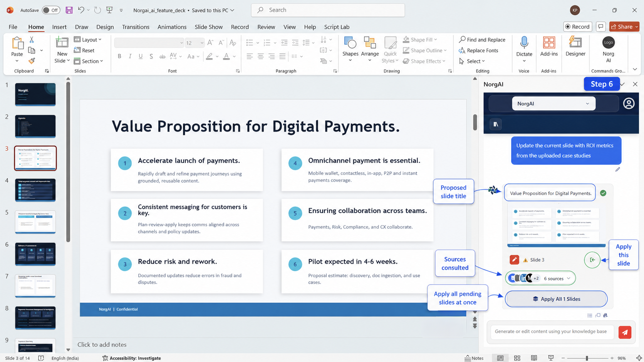644x362 pixels.
Task: Click the Reset slide button
Action: click(84, 50)
